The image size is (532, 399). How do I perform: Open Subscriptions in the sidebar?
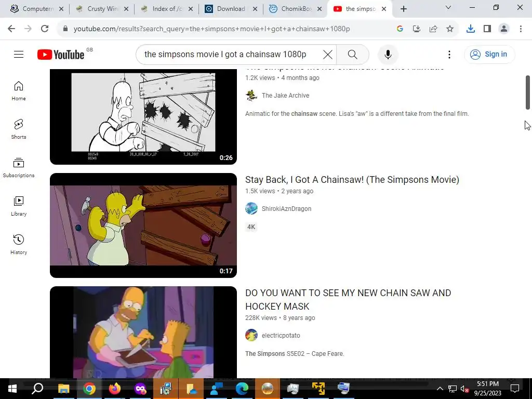[19, 168]
